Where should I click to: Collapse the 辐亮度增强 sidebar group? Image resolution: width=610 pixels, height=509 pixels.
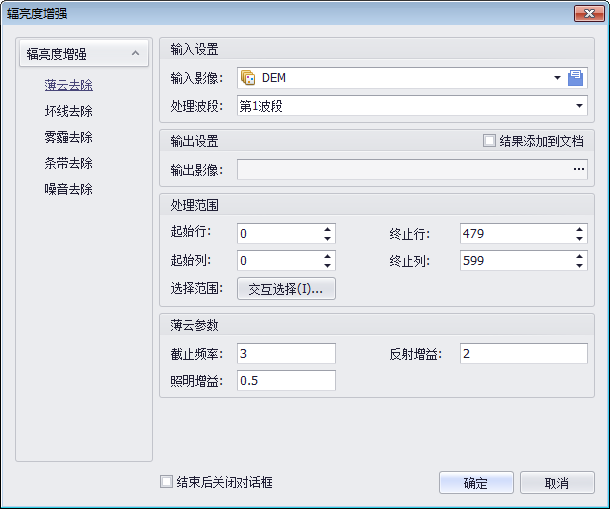[133, 55]
